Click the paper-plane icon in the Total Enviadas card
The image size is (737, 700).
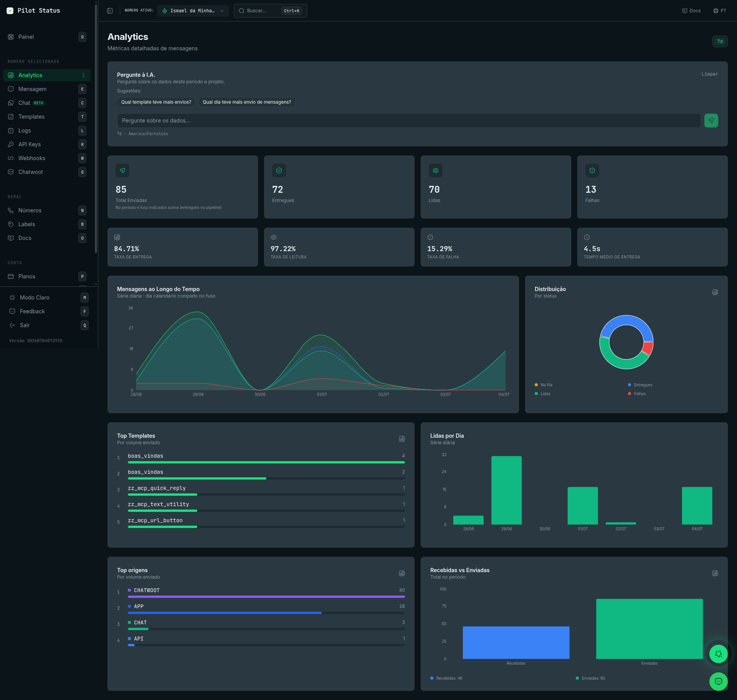tap(122, 170)
